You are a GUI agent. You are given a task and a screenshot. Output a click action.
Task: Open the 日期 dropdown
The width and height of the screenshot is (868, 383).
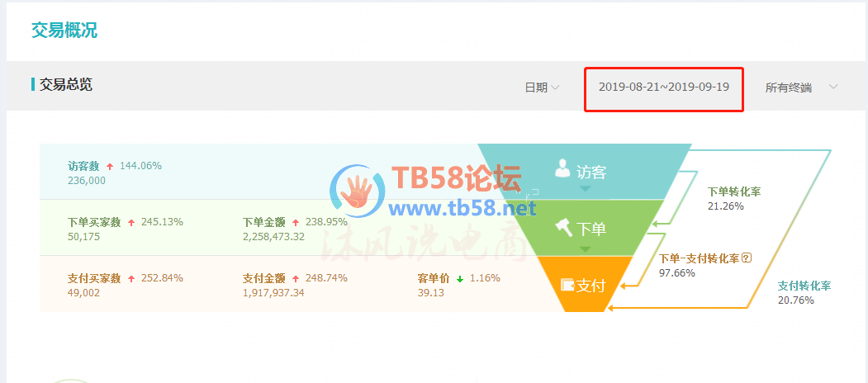(542, 87)
